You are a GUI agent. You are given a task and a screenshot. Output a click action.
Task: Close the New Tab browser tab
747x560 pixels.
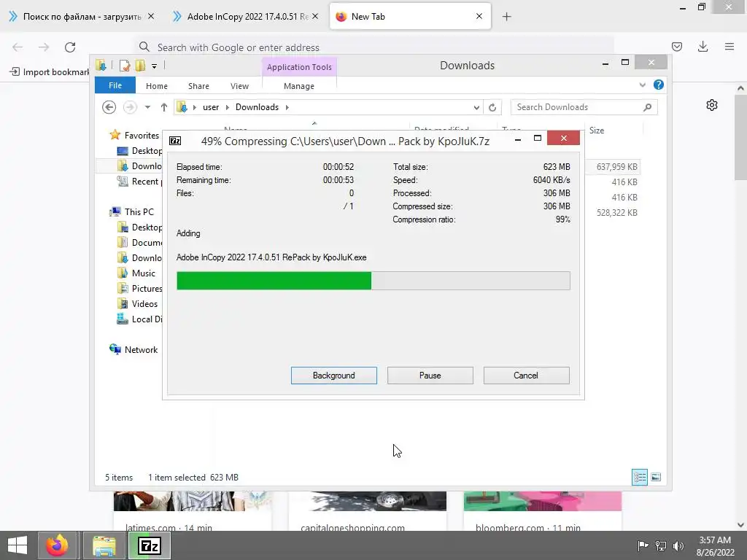[x=479, y=16]
